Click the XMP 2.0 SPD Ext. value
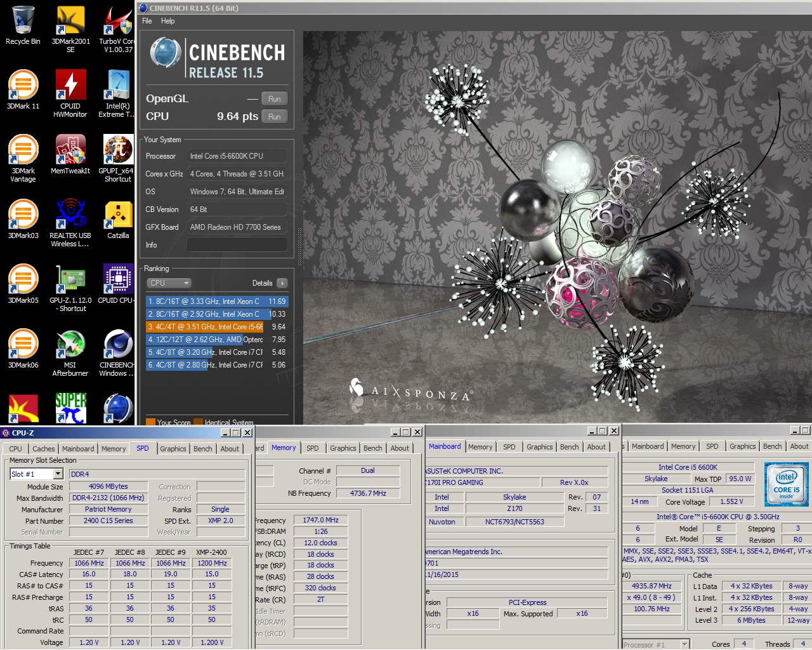Viewport: 812px width, 650px height. [x=220, y=521]
